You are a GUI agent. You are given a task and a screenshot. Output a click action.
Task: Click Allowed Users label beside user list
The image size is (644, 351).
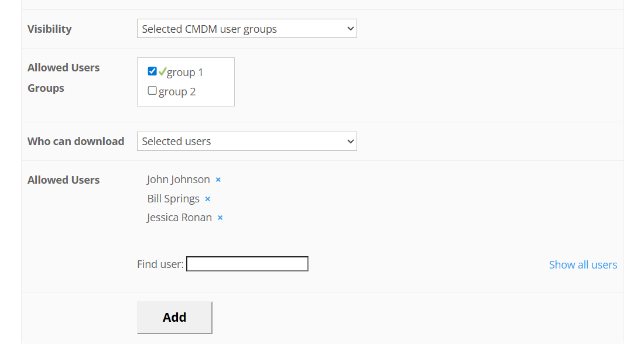[63, 180]
